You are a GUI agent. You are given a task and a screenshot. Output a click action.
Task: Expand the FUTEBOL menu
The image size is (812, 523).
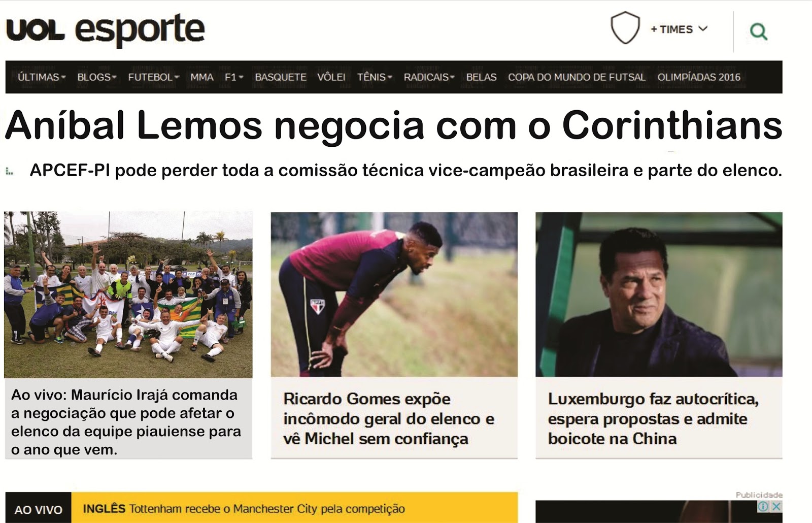153,77
